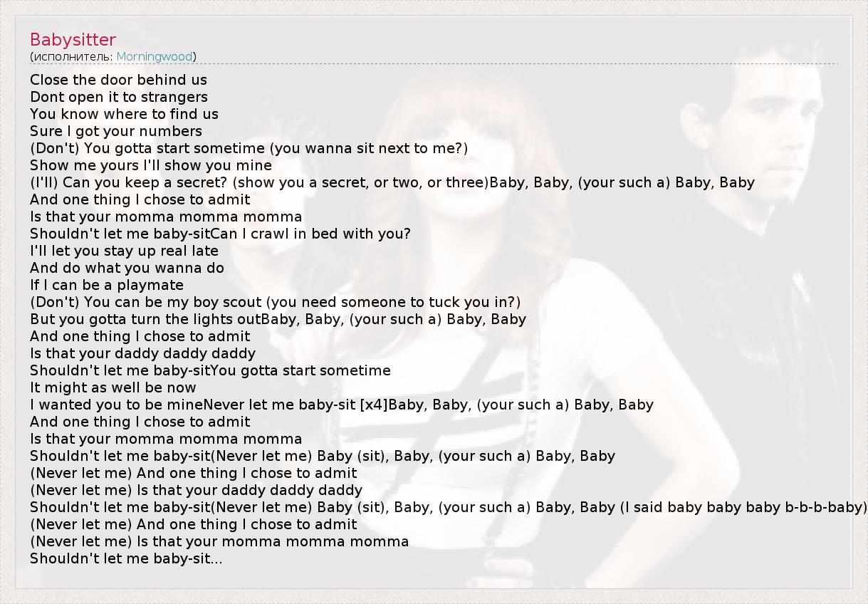Screen dimensions: 868x604
Task: Select the lyric 'Show me yours I'll show you mine'
Action: pos(151,165)
